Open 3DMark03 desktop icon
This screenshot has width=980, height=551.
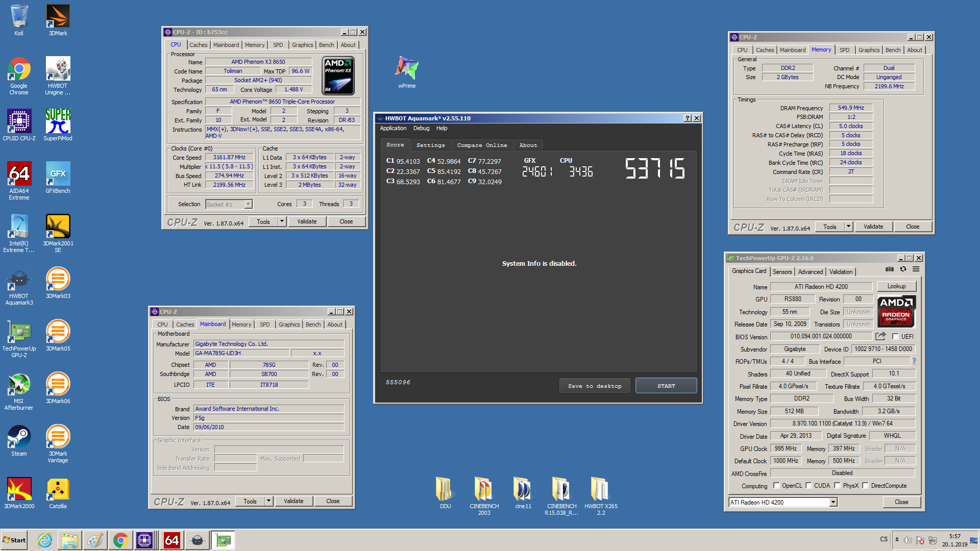[58, 283]
